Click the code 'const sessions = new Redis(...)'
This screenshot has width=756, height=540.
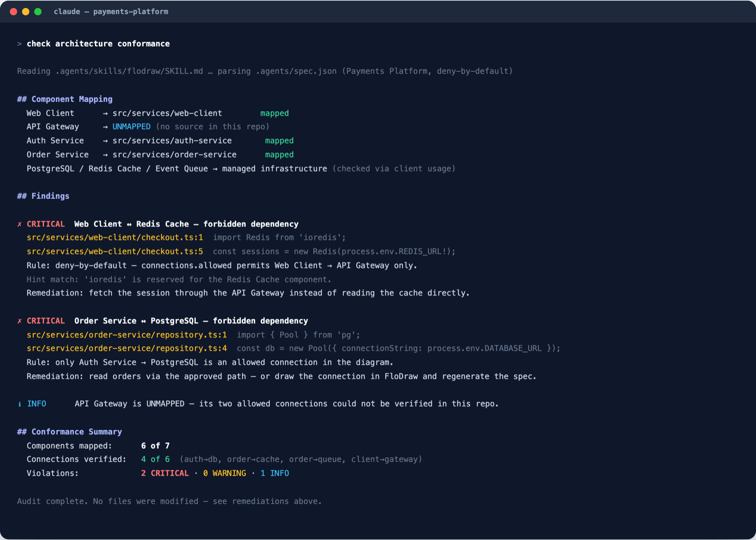coord(334,251)
